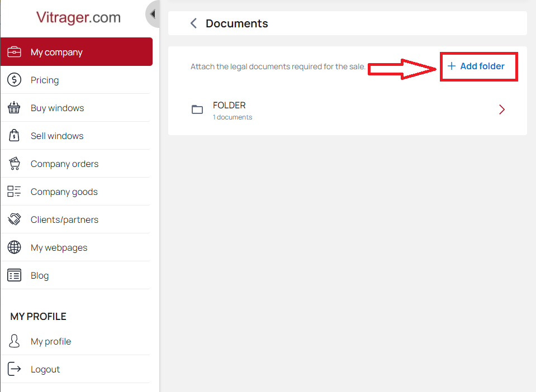Click the MY PROFILE section heading
The image size is (536, 392).
pos(38,317)
